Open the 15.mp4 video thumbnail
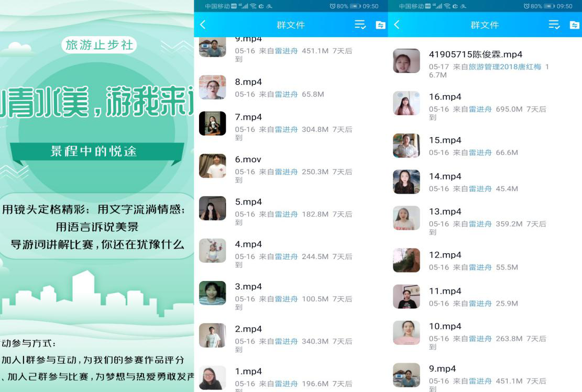The height and width of the screenshot is (392, 582). click(407, 145)
